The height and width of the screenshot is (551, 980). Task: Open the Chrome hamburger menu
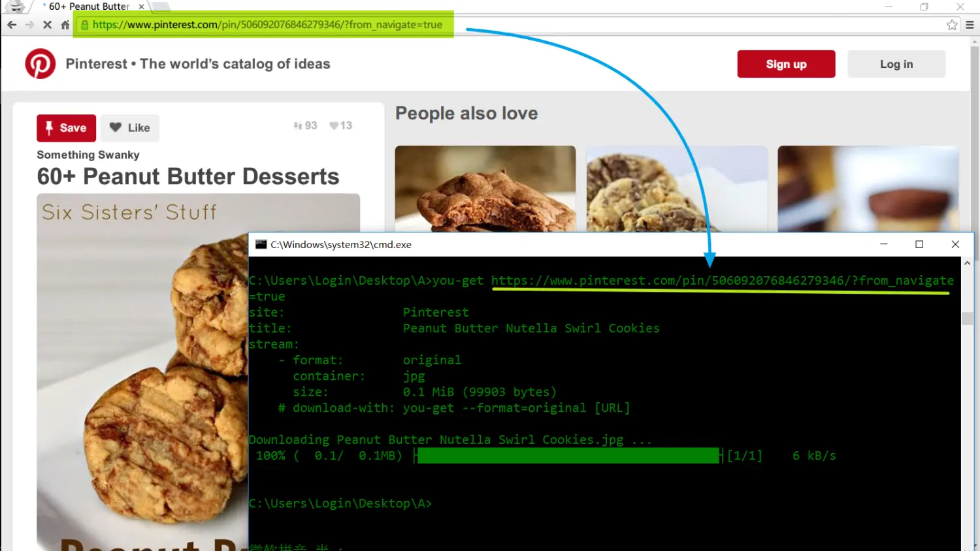970,25
